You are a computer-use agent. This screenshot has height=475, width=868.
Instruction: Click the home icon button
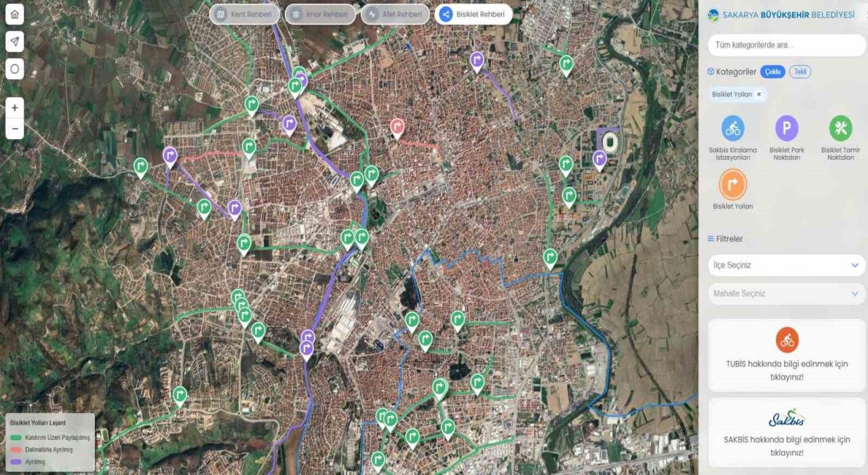coord(15,14)
